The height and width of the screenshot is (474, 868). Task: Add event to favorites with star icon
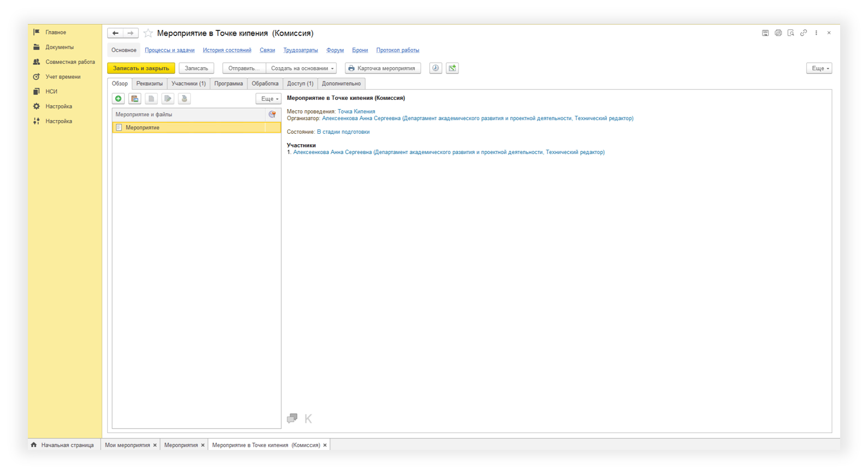tap(148, 33)
